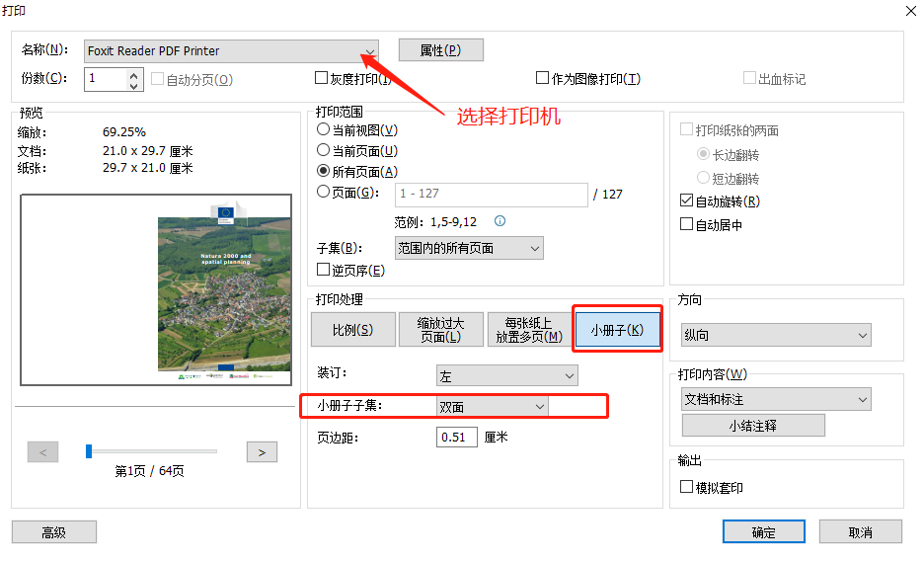
Task: Decrease copies with the down stepper arrow
Action: 134,85
